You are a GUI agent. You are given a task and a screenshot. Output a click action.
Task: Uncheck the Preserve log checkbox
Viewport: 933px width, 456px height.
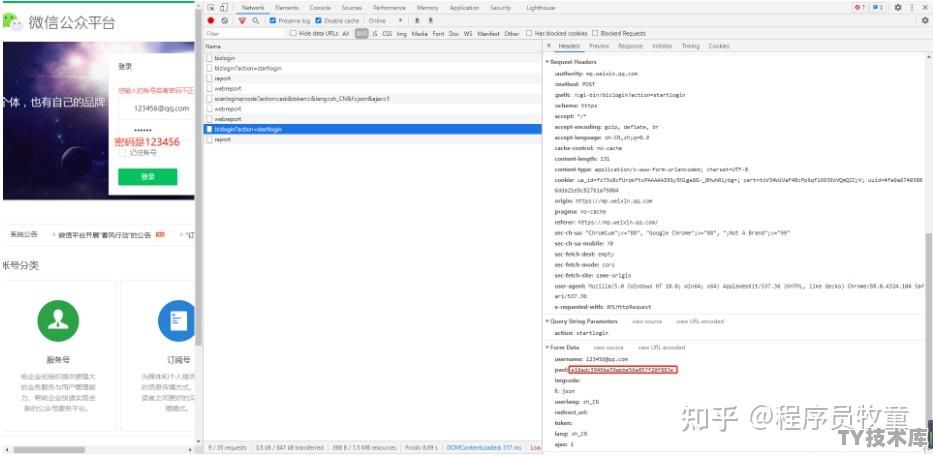pos(273,21)
